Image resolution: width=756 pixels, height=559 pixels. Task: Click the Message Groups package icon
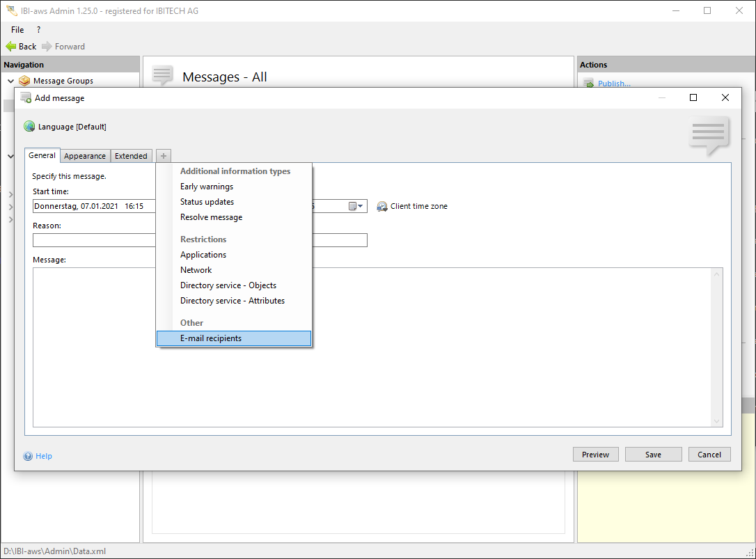25,81
